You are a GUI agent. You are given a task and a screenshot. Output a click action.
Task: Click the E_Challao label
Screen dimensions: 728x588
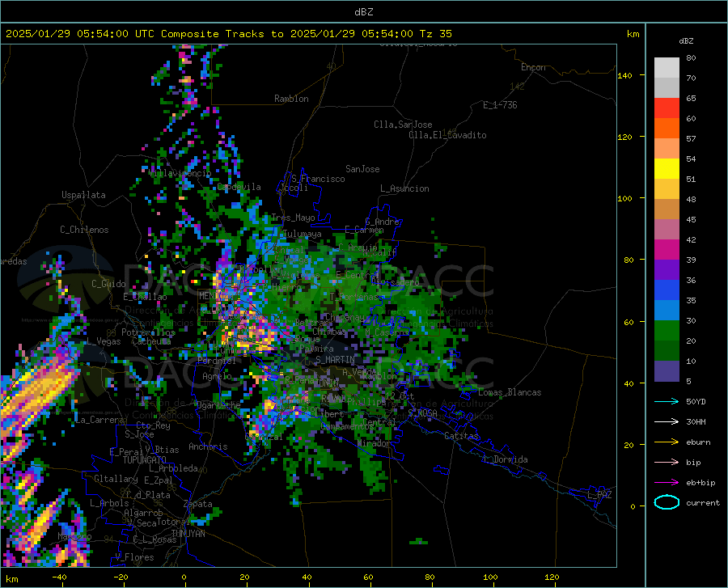[145, 297]
